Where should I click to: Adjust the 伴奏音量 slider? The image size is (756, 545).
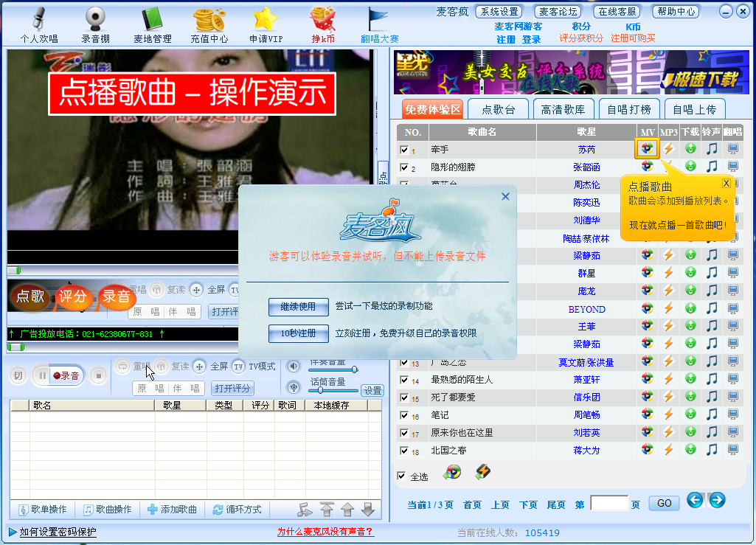click(x=333, y=370)
